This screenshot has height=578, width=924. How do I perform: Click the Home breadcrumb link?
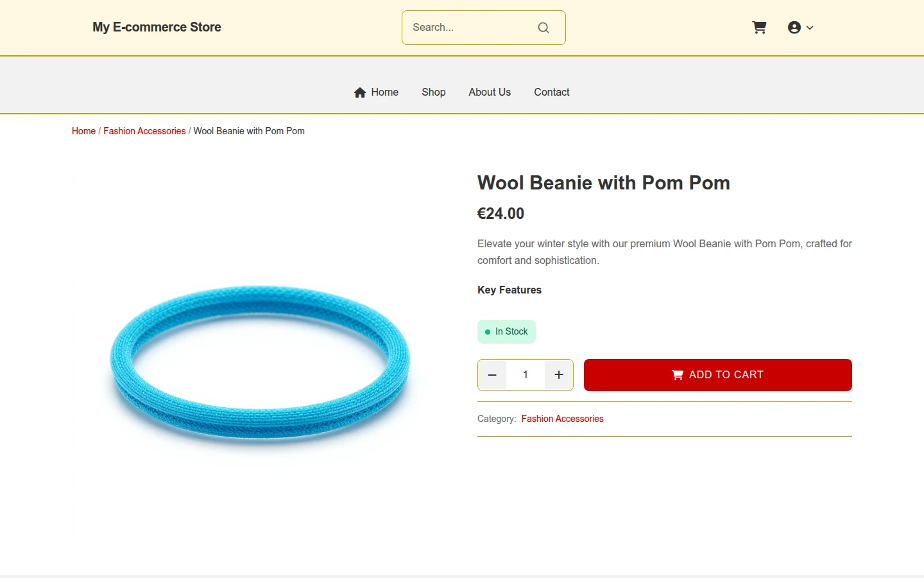(83, 131)
